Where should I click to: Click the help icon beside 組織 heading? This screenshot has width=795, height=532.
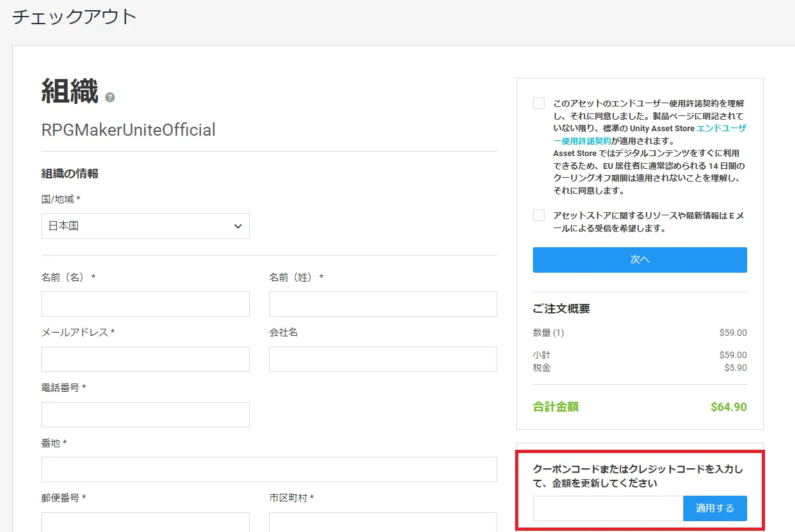pyautogui.click(x=110, y=97)
